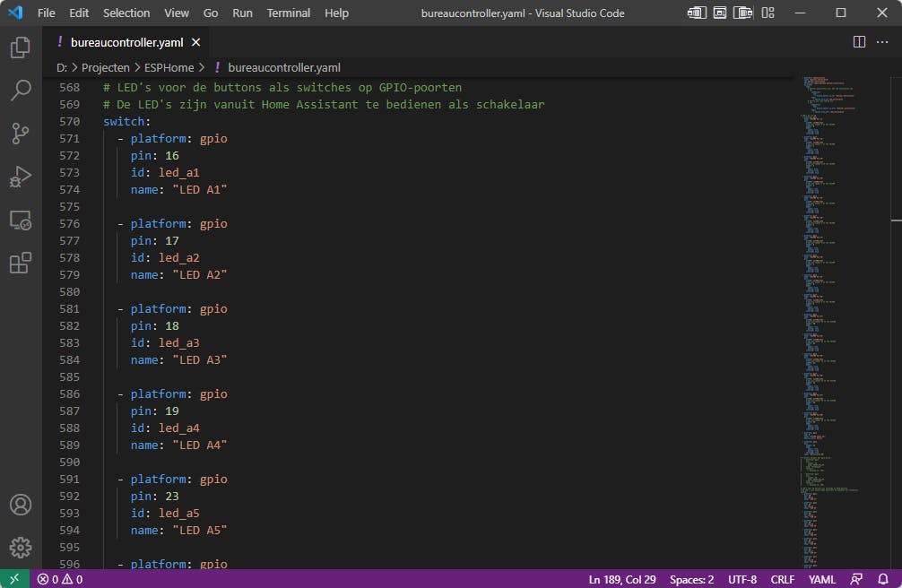This screenshot has width=902, height=588.
Task: Open the Terminal menu
Action: [x=289, y=13]
